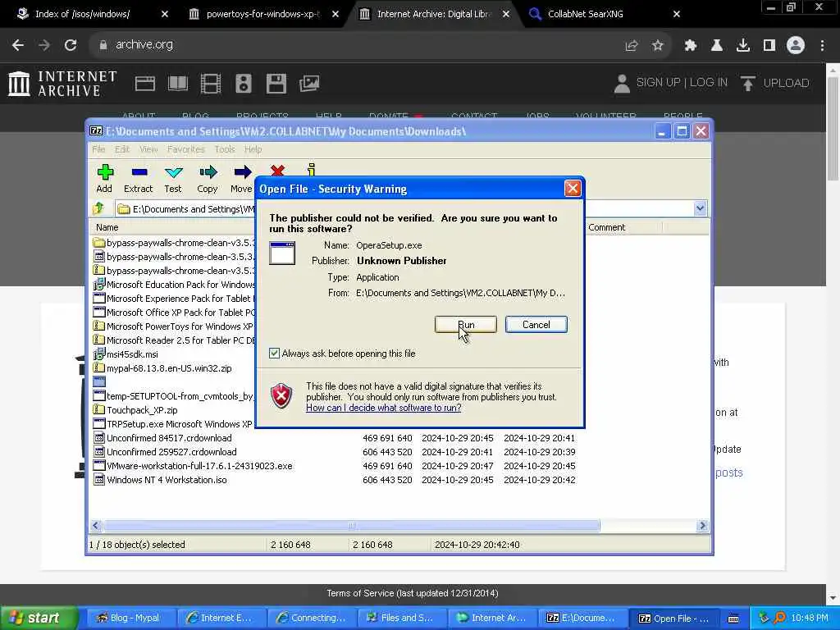This screenshot has height=630, width=840.
Task: Click the UPLOAD link
Action: [x=774, y=83]
